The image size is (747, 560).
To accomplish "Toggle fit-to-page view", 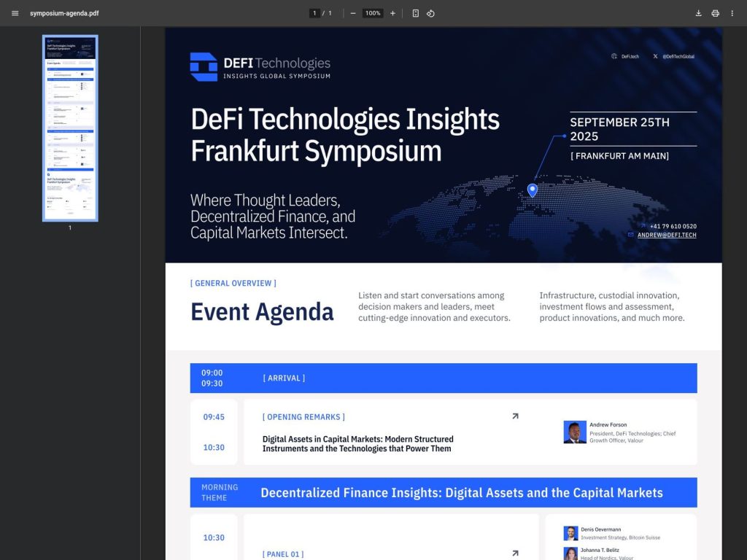I will point(414,13).
